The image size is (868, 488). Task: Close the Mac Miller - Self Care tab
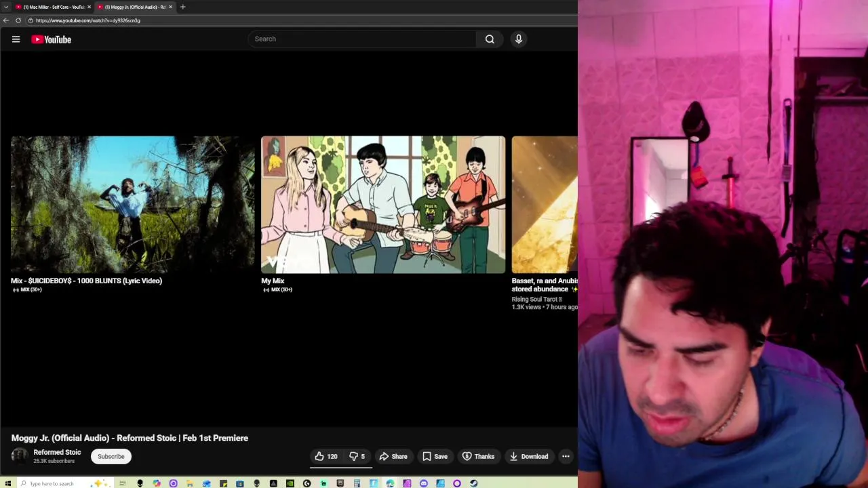click(x=89, y=7)
